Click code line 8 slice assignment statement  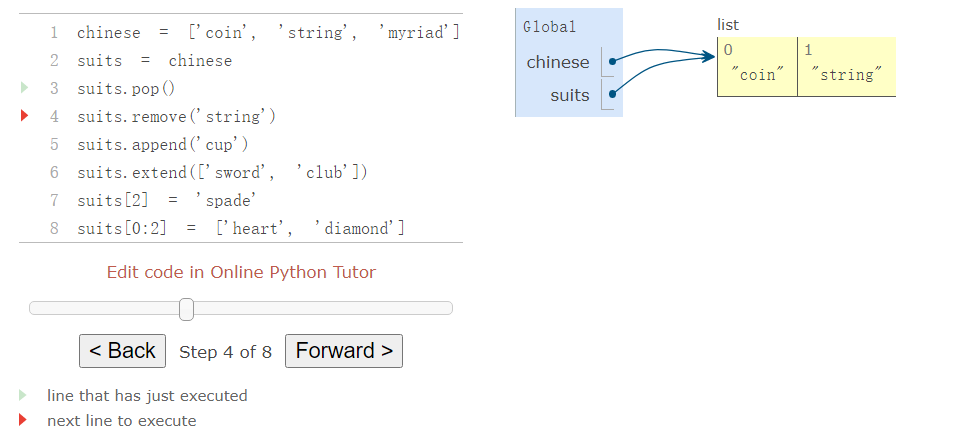point(240,228)
